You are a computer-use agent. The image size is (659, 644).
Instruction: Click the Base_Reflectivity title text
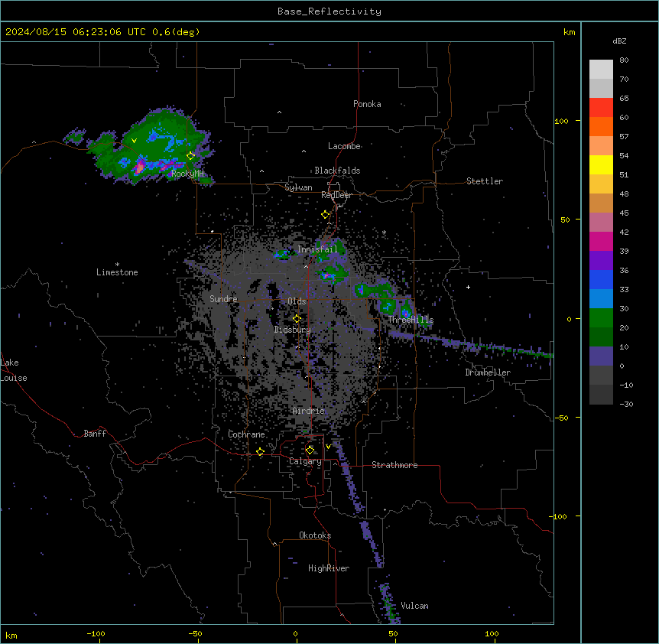(x=329, y=11)
